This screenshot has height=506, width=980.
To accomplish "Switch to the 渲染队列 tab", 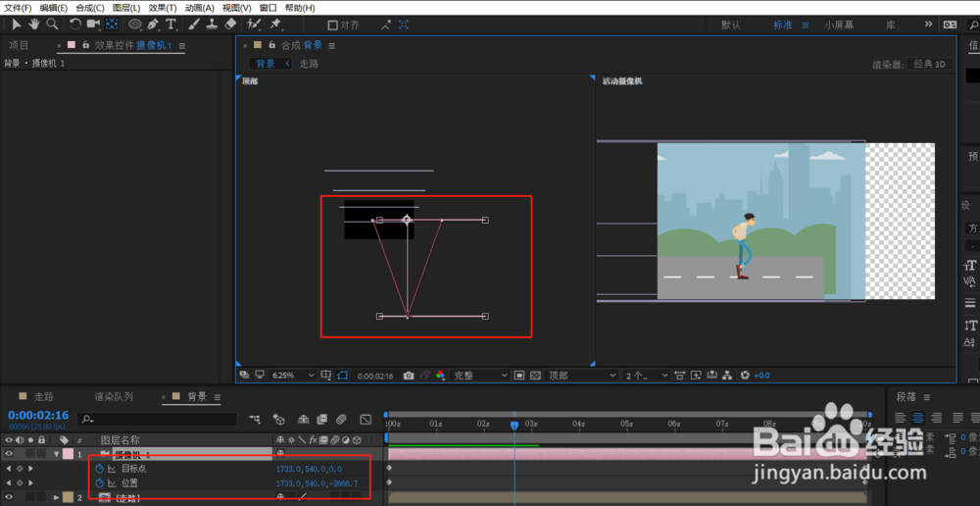I will pyautogui.click(x=114, y=396).
